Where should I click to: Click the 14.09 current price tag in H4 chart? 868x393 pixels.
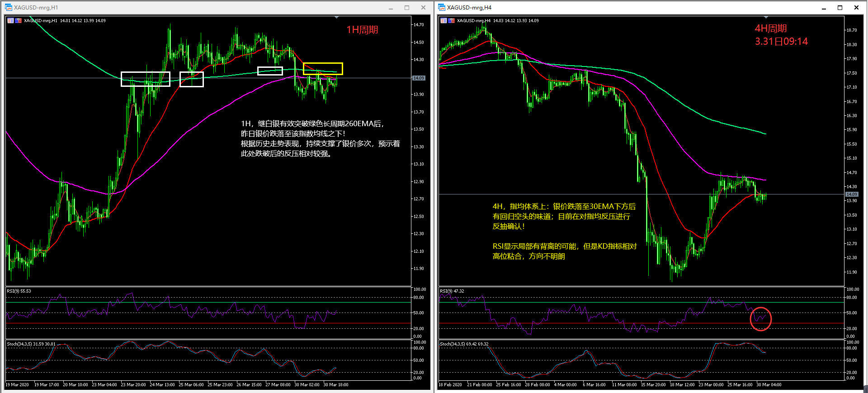click(x=852, y=194)
